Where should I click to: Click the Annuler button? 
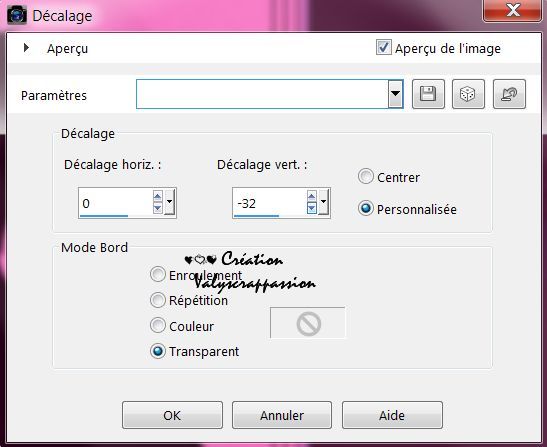click(x=282, y=415)
